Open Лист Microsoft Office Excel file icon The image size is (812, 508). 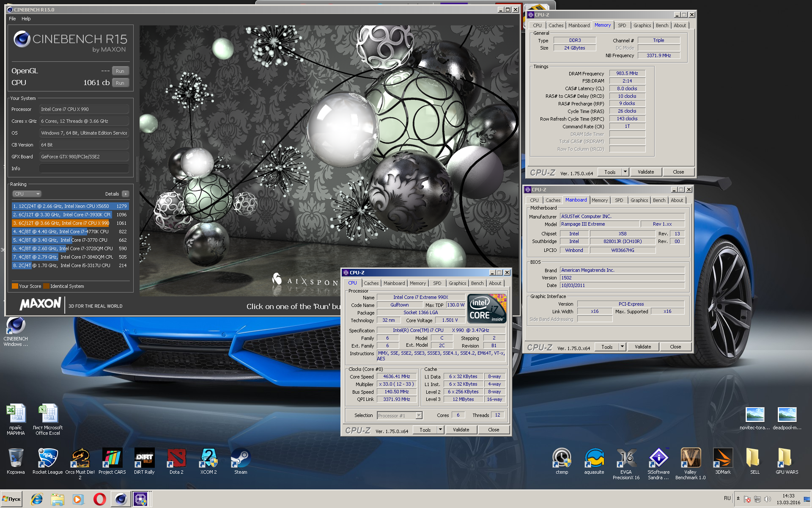pyautogui.click(x=48, y=420)
